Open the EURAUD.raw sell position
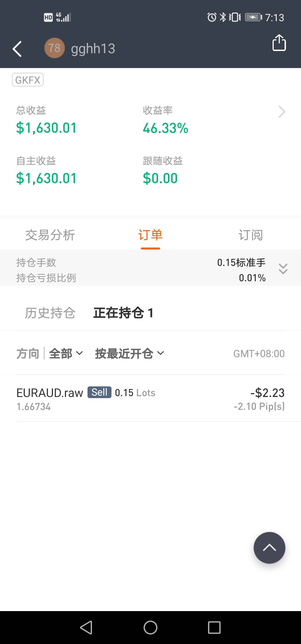 click(x=151, y=399)
